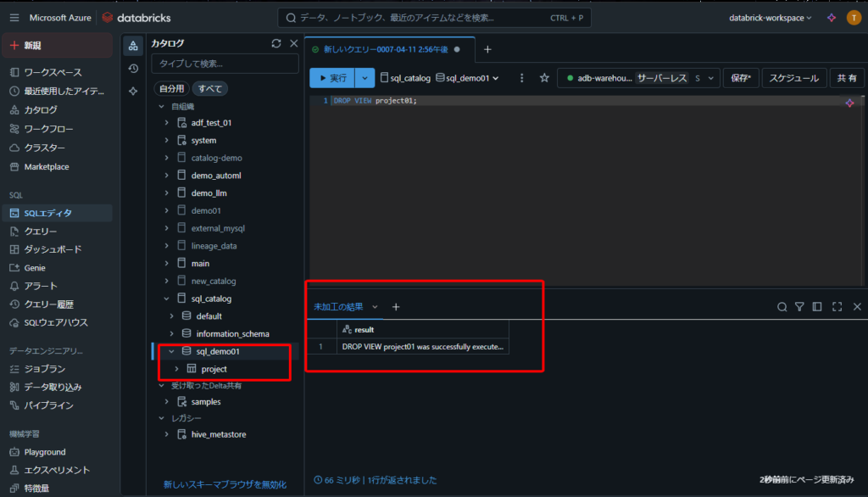Click the search icon in results panel

tap(782, 307)
